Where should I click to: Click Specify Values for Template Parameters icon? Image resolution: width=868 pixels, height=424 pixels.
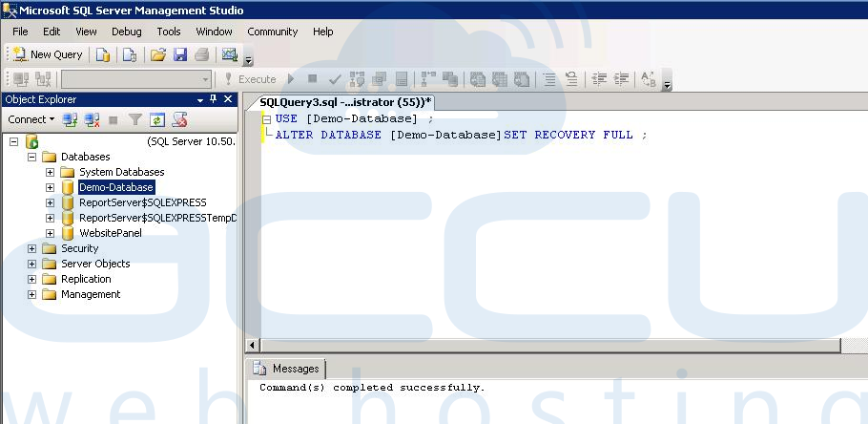pyautogui.click(x=649, y=79)
